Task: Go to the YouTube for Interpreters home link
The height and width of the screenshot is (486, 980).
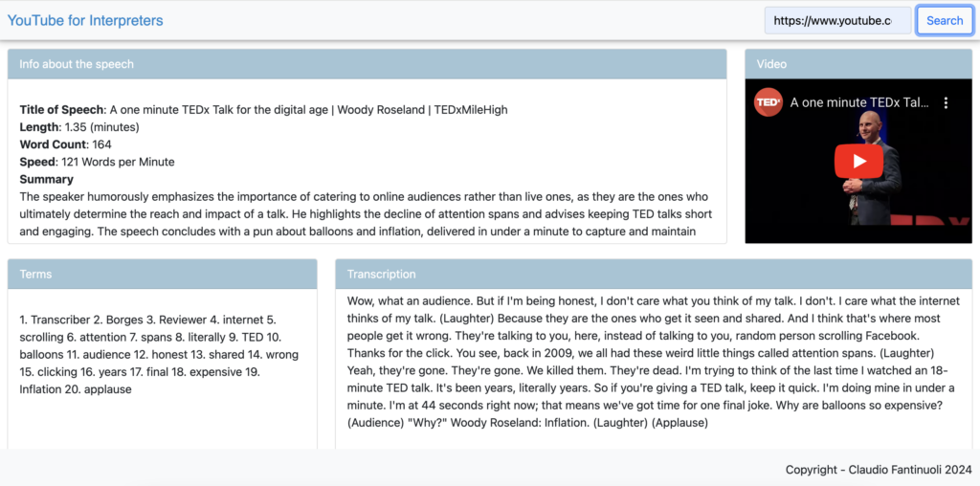Action: click(x=85, y=21)
